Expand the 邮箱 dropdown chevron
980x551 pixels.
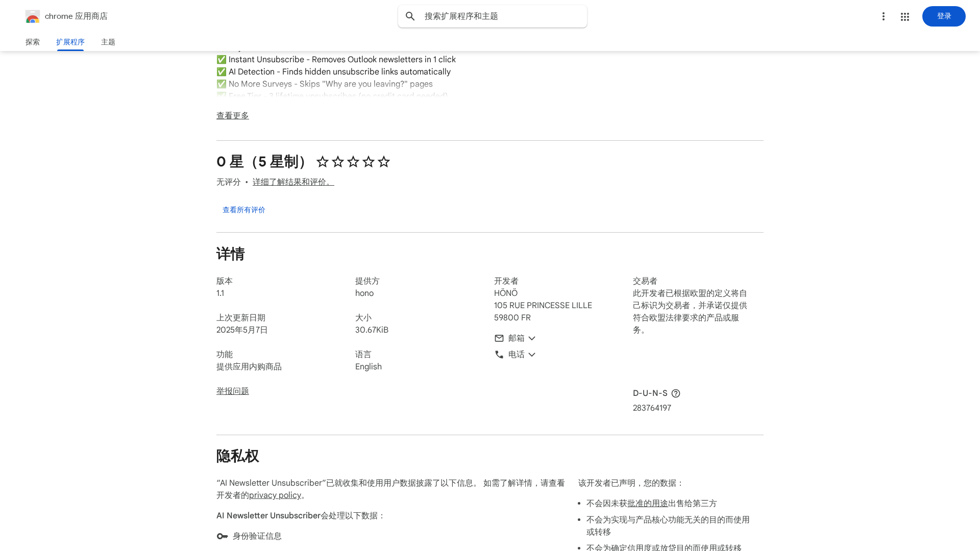(x=532, y=338)
